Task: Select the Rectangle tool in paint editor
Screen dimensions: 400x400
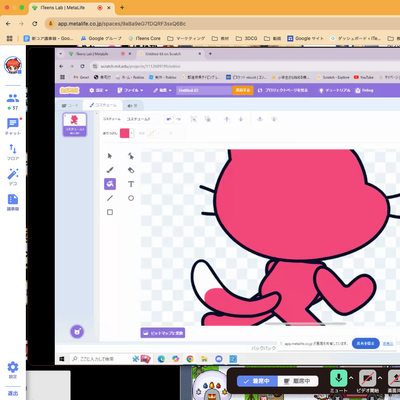Action: pos(110,212)
